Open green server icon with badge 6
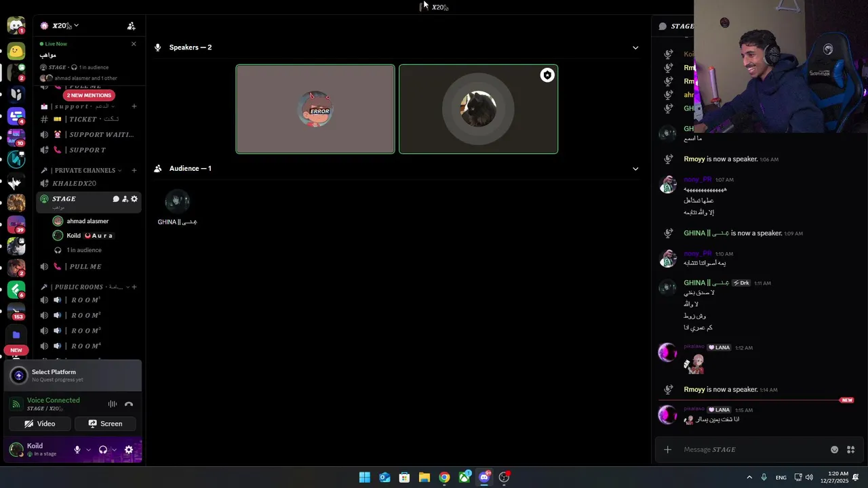 [16, 290]
